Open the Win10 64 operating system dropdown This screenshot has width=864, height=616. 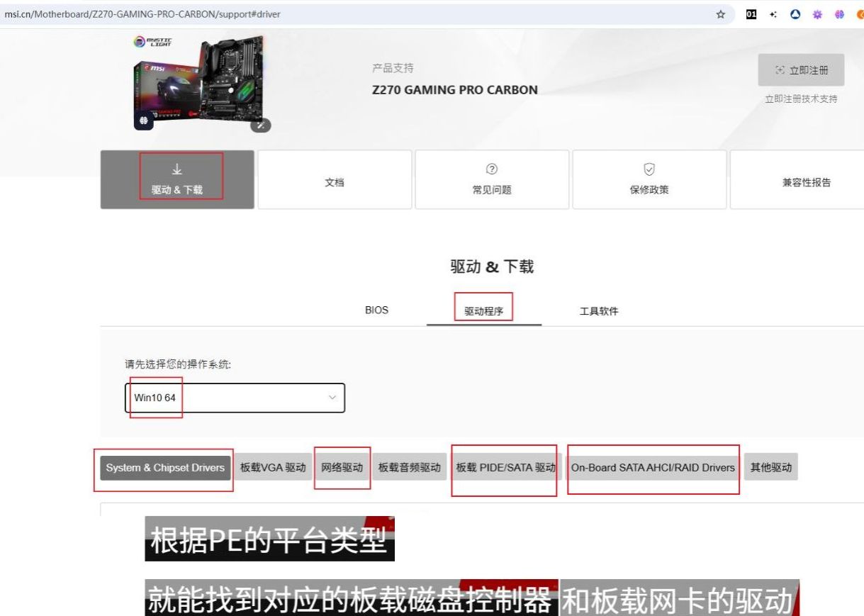point(235,398)
